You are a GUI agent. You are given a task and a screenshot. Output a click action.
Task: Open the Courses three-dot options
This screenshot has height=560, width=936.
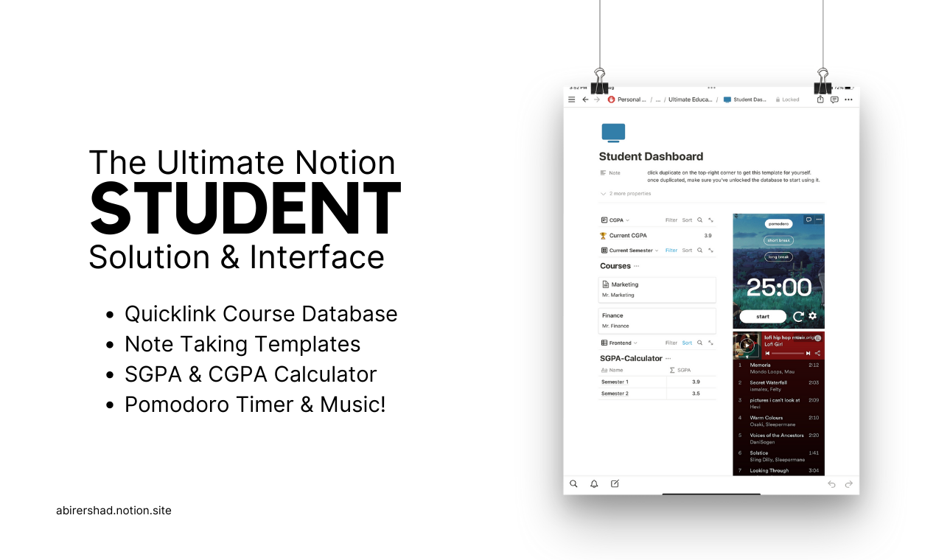[x=637, y=266]
